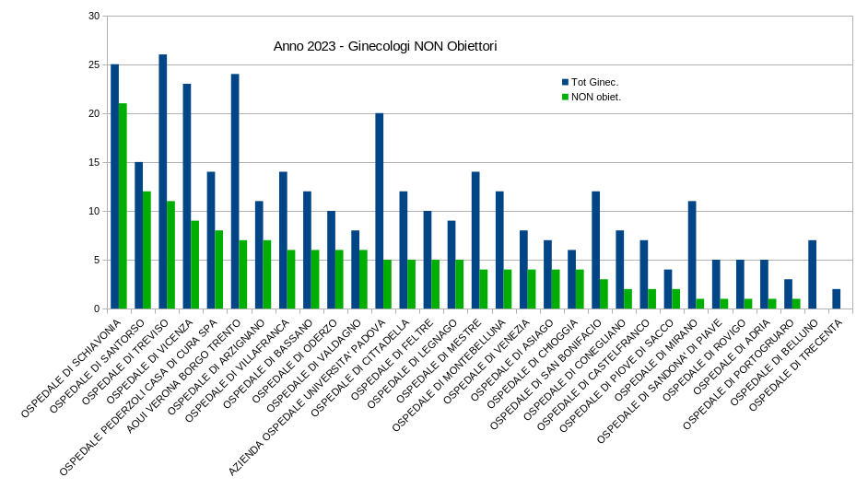868x489 pixels.
Task: Click the axis label OSPEDALE DI VENEZIA
Action: pyautogui.click(x=486, y=362)
